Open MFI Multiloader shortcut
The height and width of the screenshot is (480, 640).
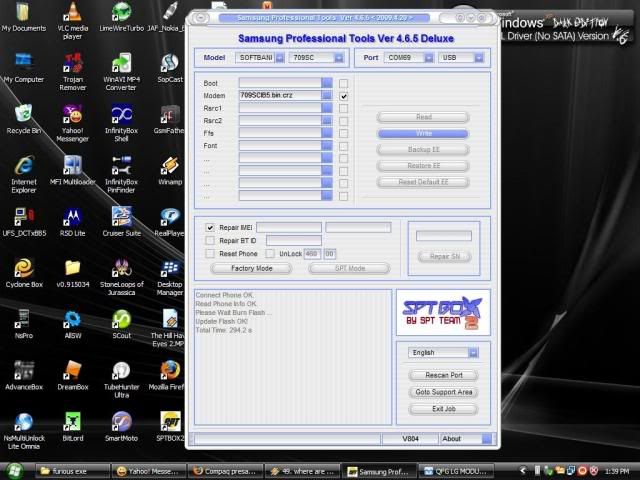(x=73, y=171)
